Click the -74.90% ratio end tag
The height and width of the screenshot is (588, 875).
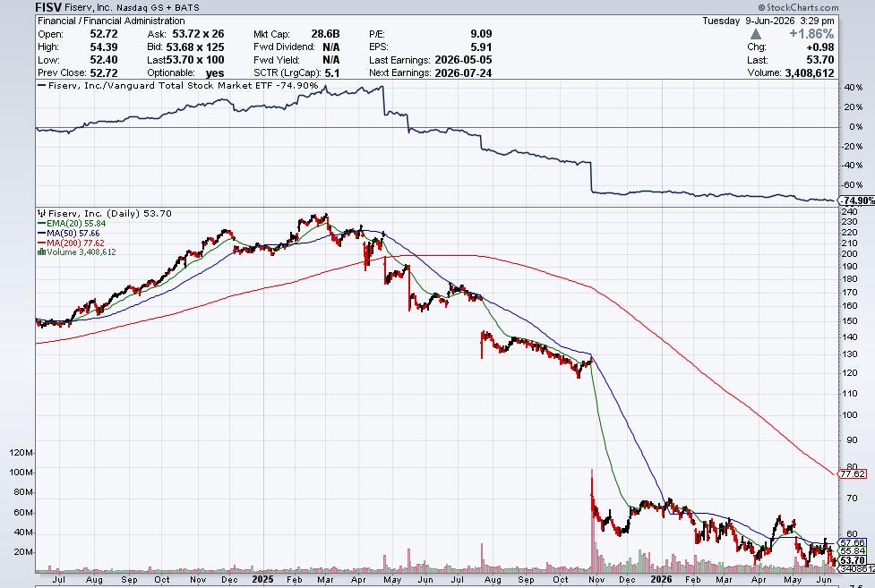[858, 200]
